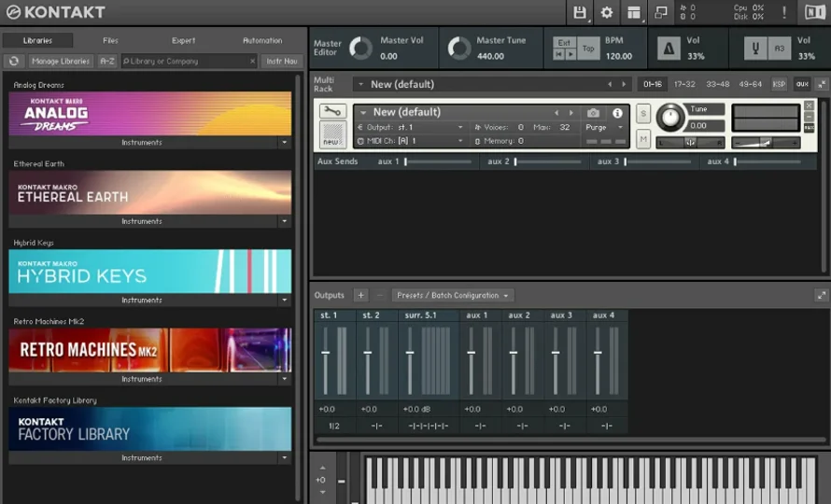
Task: Click the workspace layout icon in the header
Action: point(634,12)
